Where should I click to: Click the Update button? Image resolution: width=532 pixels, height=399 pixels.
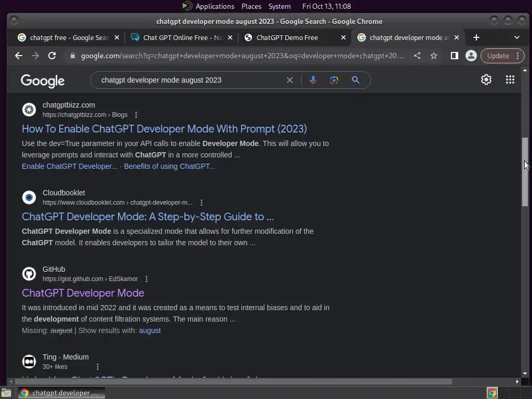tap(498, 56)
